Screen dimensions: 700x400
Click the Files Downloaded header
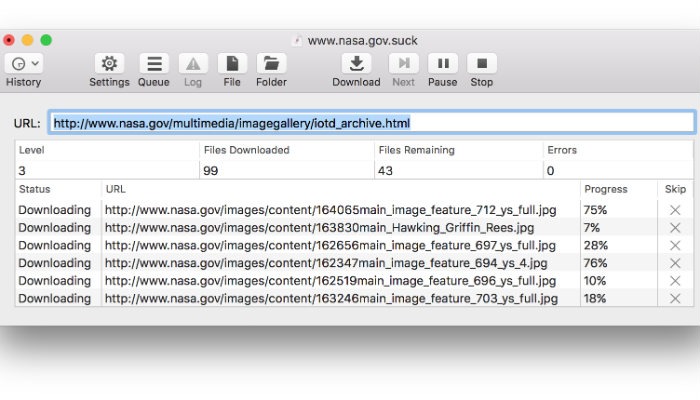(246, 150)
